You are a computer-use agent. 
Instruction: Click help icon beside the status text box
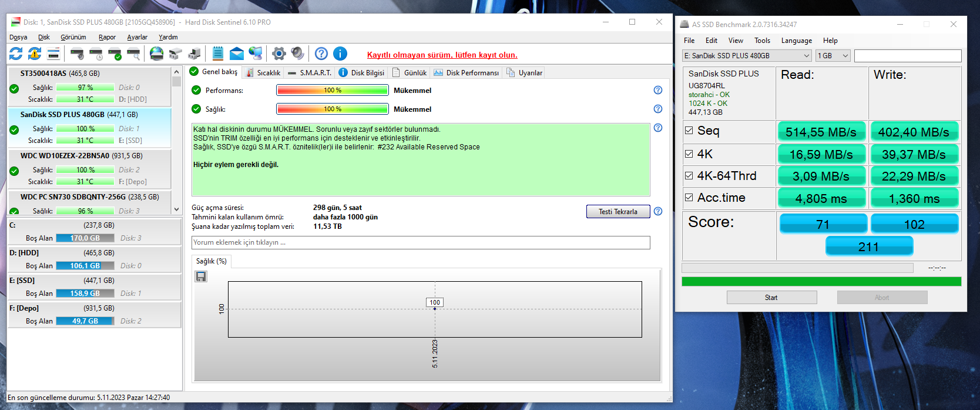tap(658, 128)
